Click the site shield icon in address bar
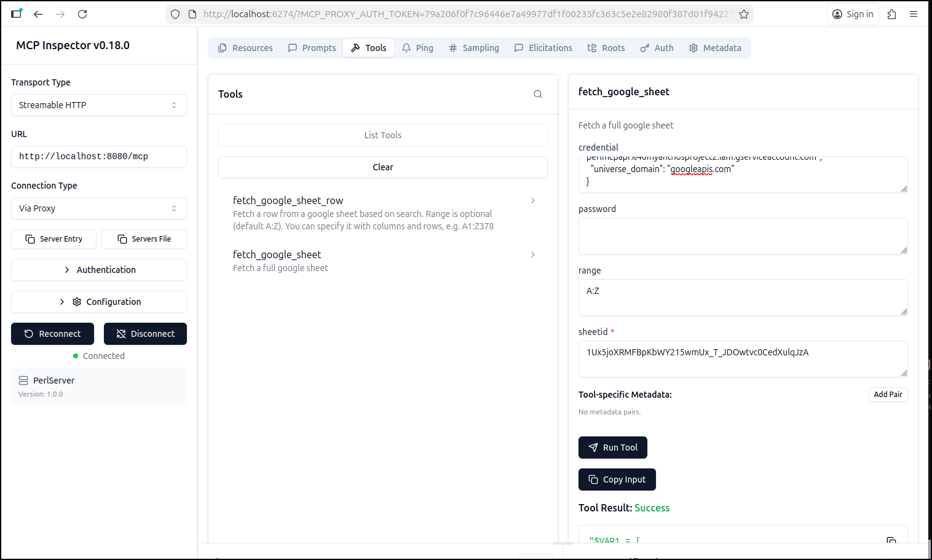The height and width of the screenshot is (560, 932). click(175, 14)
